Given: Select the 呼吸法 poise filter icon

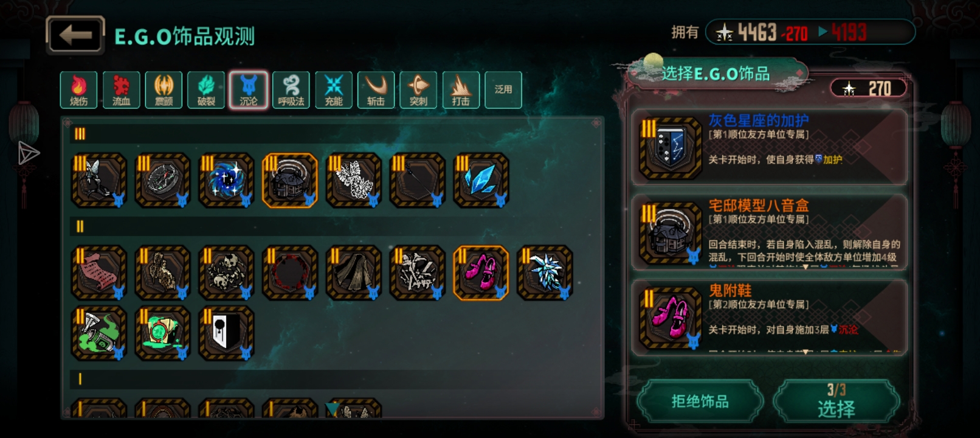Looking at the screenshot, I should coord(291,90).
